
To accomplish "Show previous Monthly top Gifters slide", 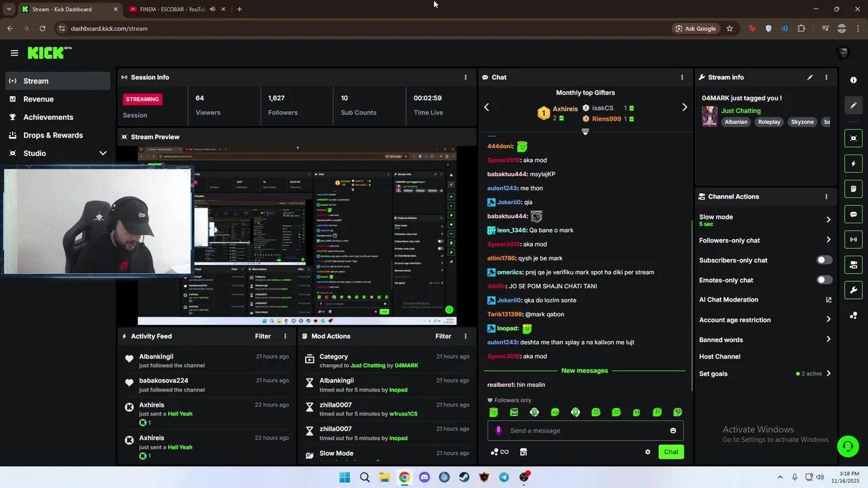I will [486, 107].
